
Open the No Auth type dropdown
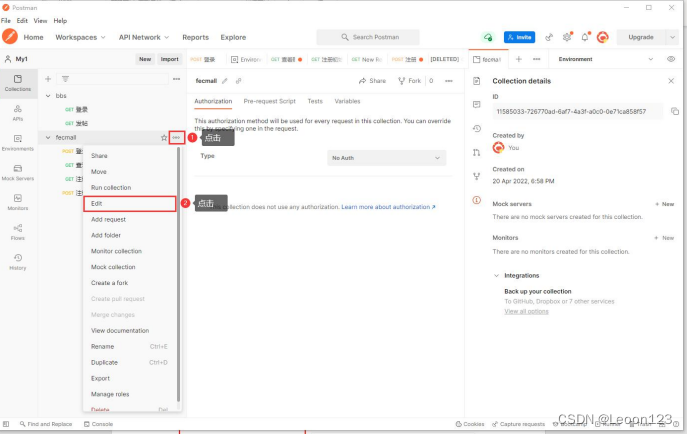(386, 158)
